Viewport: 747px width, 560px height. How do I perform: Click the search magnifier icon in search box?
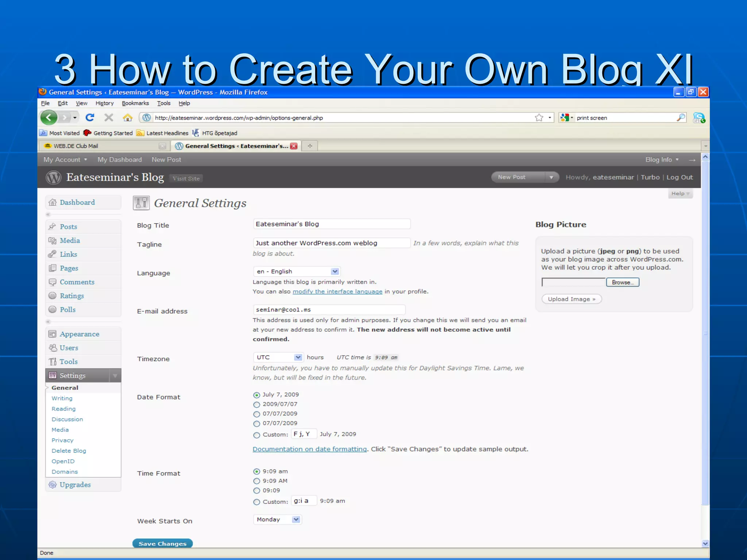681,117
